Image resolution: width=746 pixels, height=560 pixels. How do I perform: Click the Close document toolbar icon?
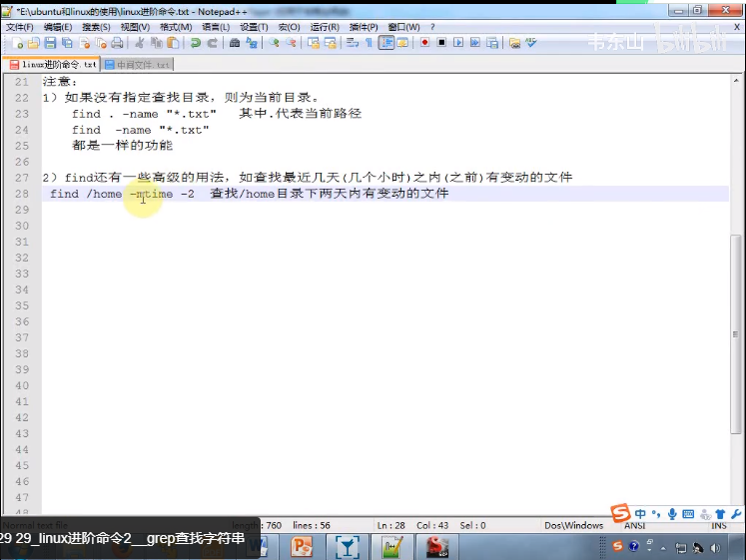click(85, 43)
